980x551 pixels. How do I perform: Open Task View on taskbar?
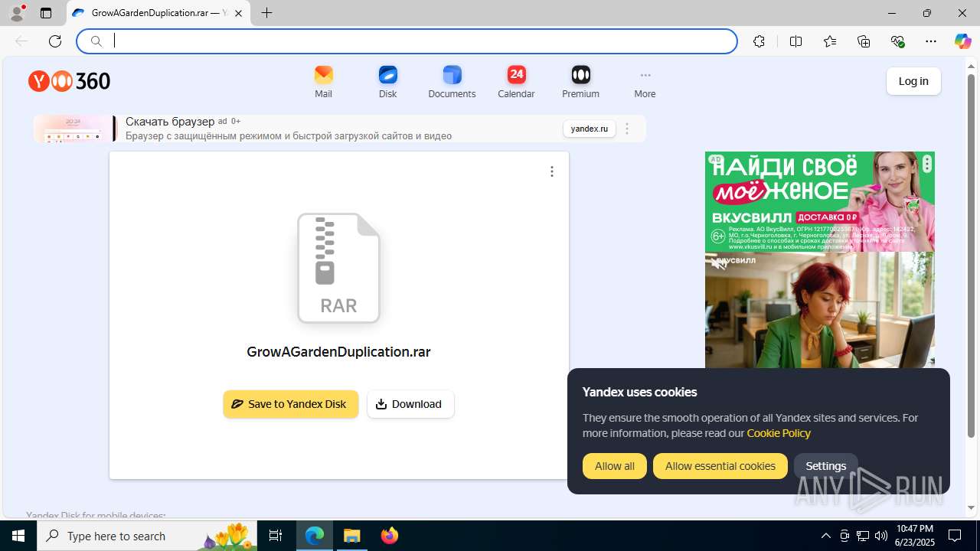tap(276, 536)
